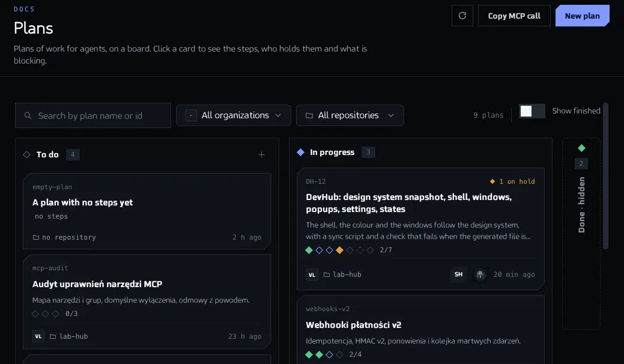This screenshot has width=624, height=364.
Task: Click the VL badge on Audyt uprawnień card
Action: click(38, 336)
